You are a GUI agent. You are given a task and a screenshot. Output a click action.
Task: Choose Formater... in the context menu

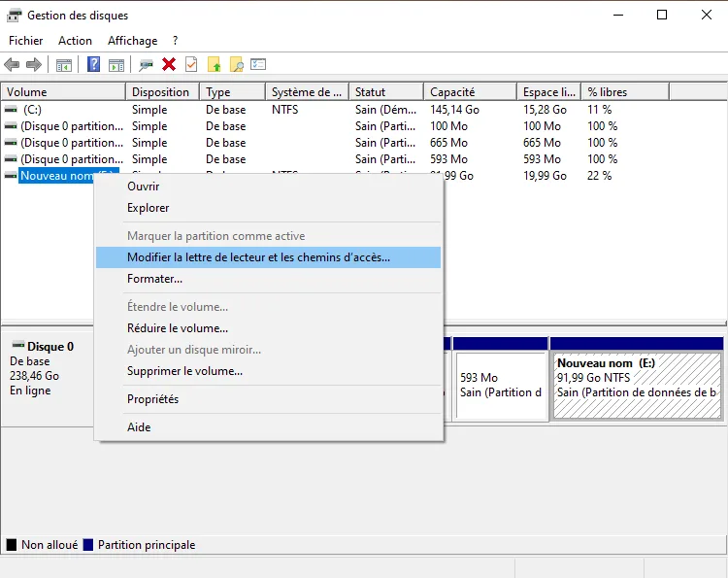(x=268, y=279)
